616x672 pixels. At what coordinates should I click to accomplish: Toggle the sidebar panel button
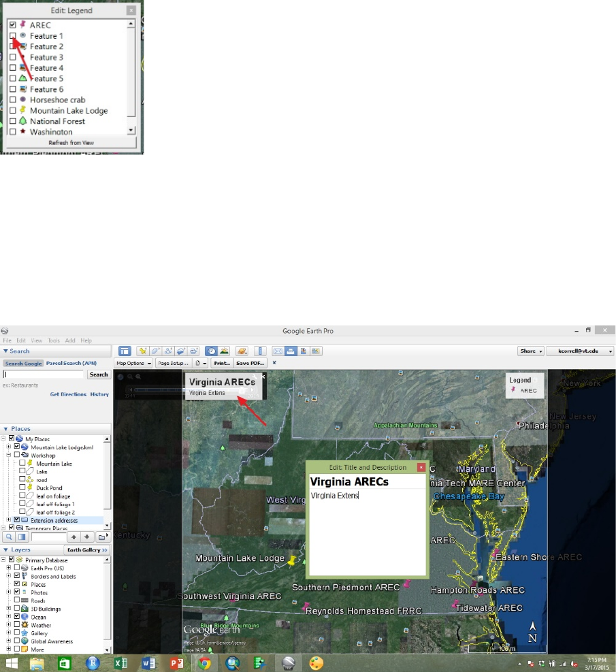[x=125, y=351]
